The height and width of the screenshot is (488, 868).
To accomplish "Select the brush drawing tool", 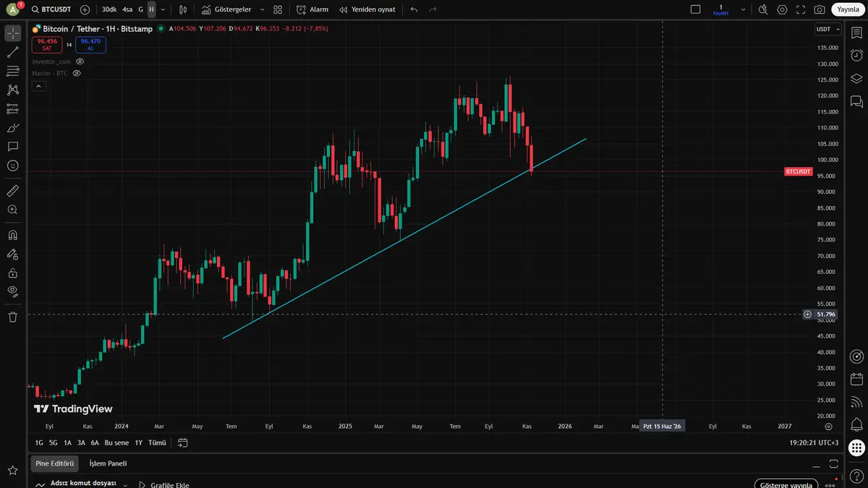I will tap(12, 127).
